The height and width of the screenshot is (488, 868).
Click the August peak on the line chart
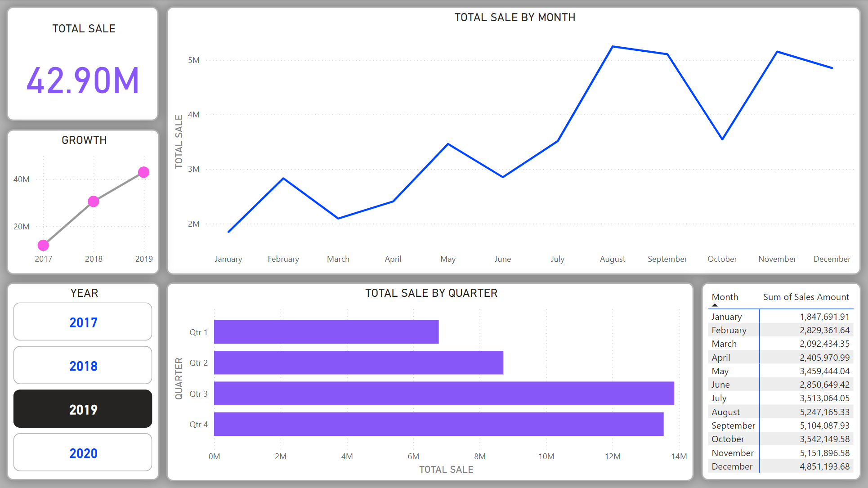click(613, 47)
